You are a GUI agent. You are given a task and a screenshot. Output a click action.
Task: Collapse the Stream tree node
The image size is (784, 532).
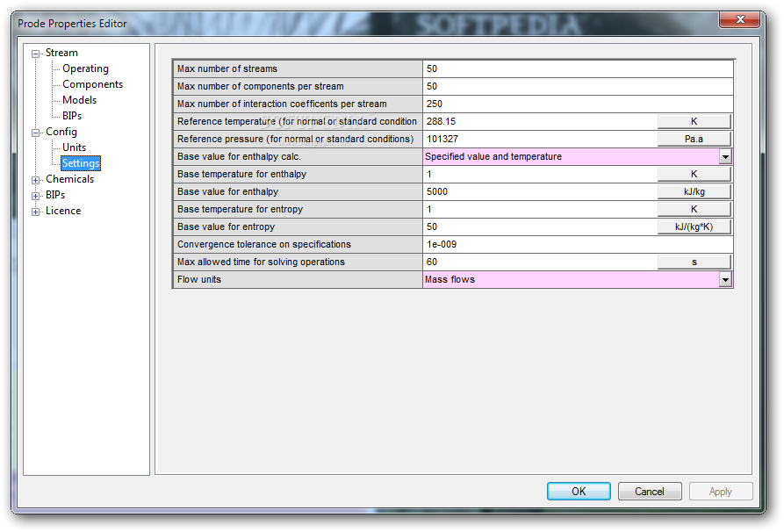coord(35,54)
